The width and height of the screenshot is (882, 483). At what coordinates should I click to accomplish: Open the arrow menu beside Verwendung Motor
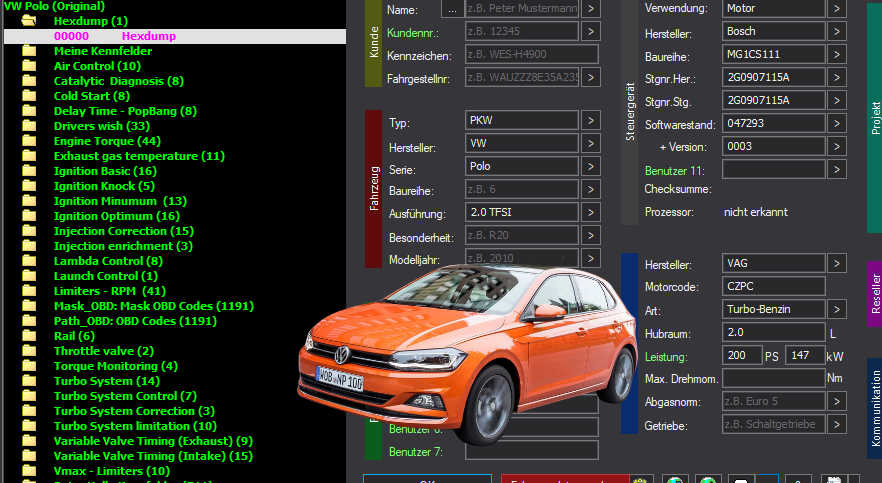point(837,8)
